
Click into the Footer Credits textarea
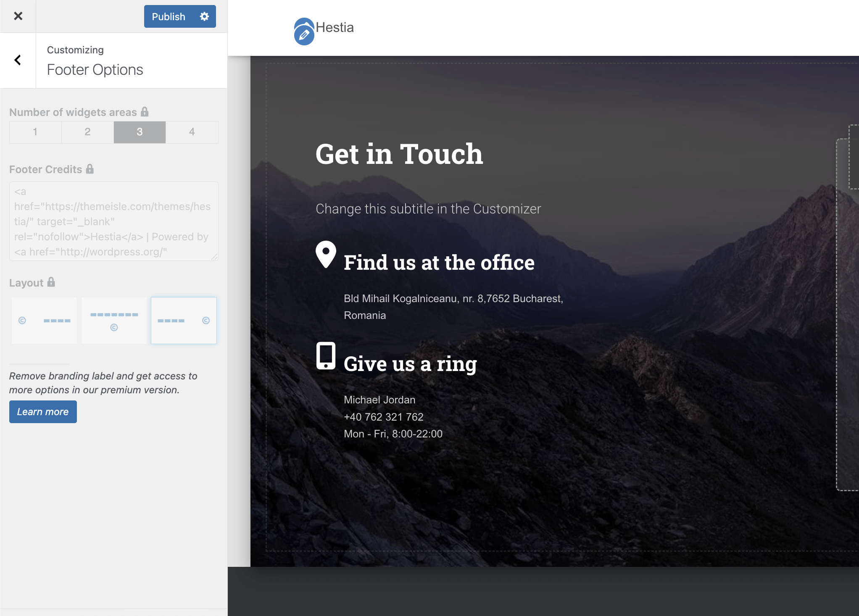pyautogui.click(x=113, y=221)
